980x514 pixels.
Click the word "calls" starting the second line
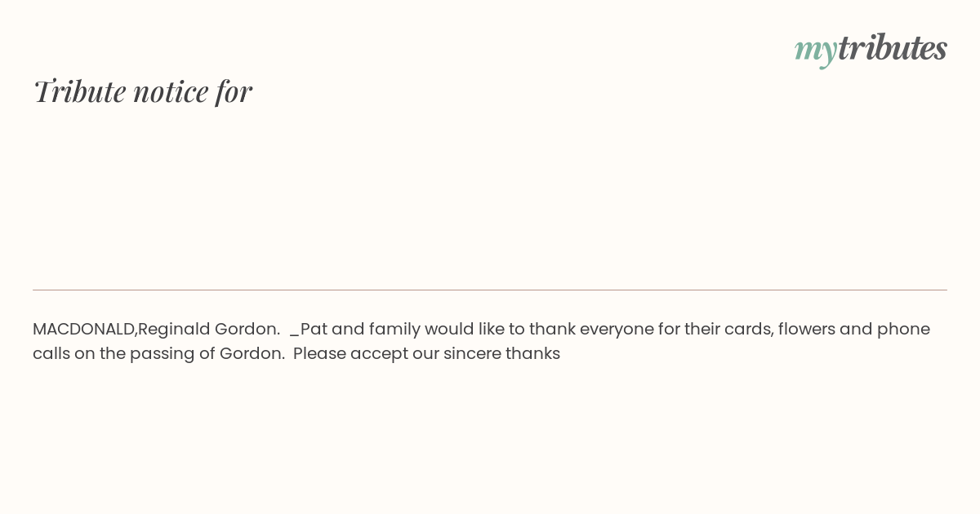[51, 354]
